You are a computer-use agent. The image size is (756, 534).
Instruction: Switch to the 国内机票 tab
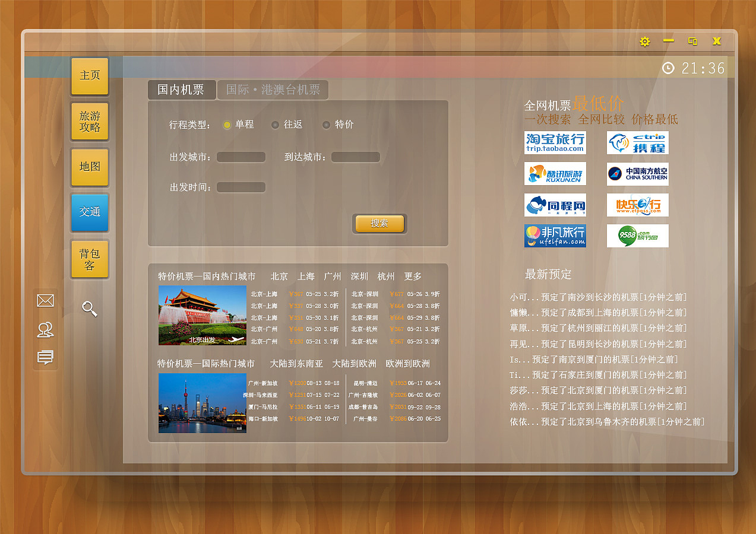pos(181,90)
